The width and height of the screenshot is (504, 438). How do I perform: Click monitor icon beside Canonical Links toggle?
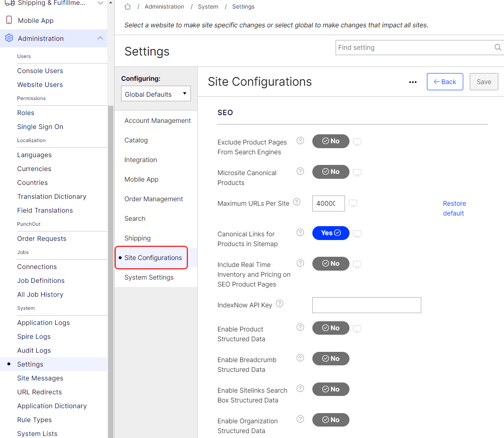click(357, 234)
